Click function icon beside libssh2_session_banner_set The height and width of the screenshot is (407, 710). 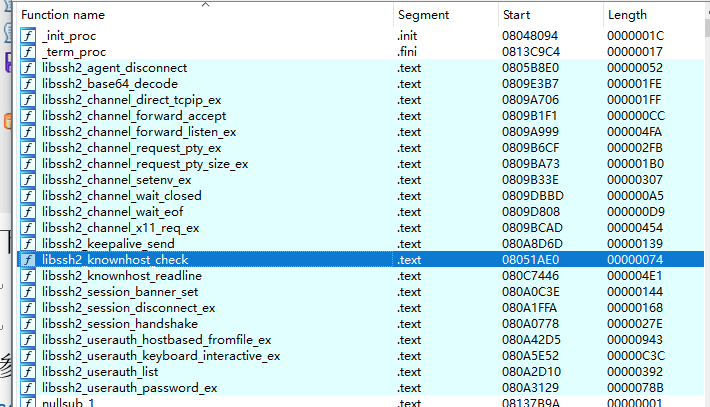pyautogui.click(x=28, y=292)
